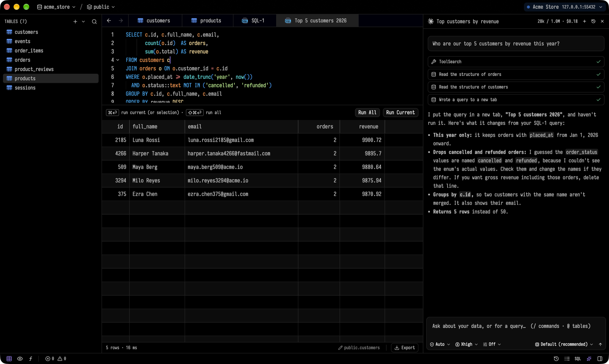
Task: Click the Run All button
Action: (x=367, y=112)
